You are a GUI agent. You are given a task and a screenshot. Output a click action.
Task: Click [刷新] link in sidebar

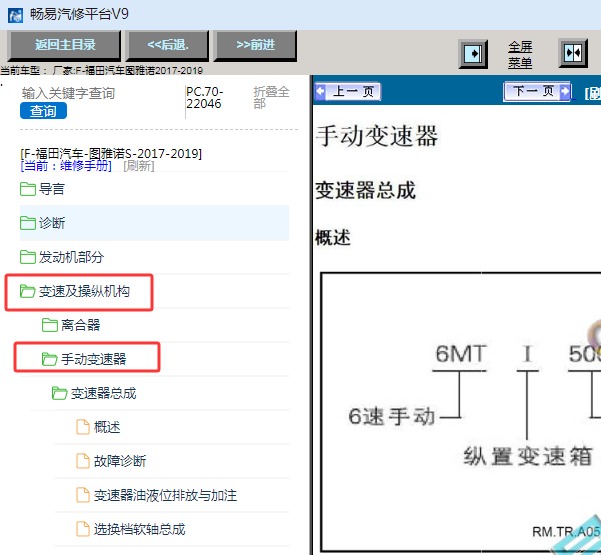[139, 166]
